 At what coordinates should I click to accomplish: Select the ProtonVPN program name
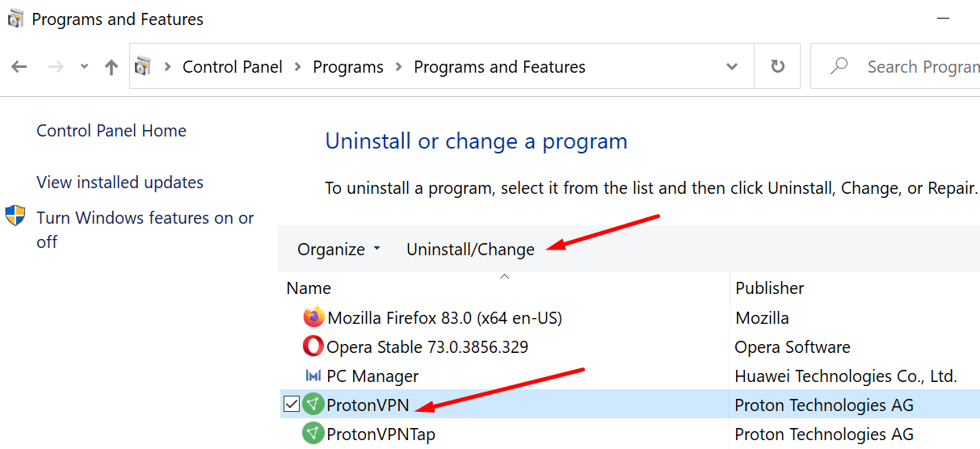point(368,405)
